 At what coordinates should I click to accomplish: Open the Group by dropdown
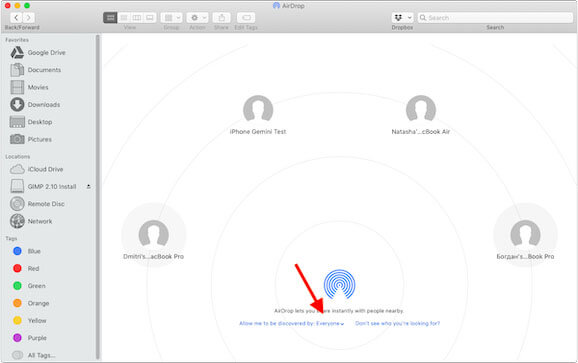[x=171, y=17]
